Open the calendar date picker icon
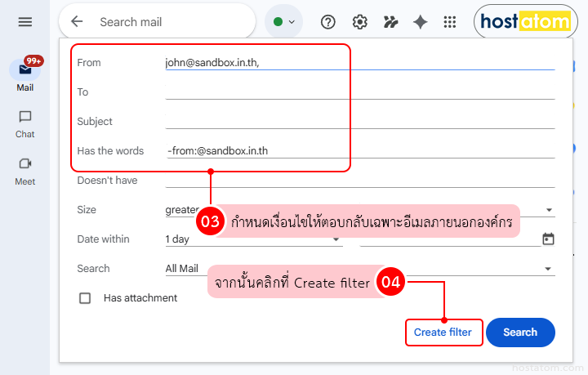 [548, 239]
